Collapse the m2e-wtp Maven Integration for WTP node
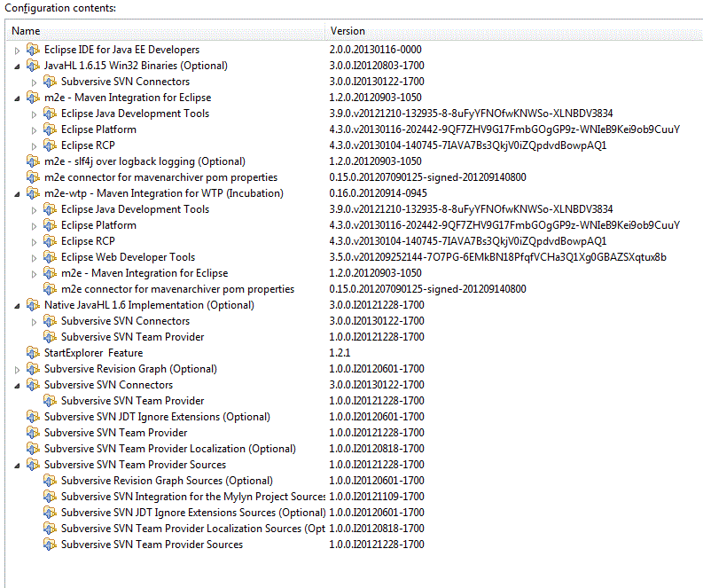The image size is (703, 588). 17,194
